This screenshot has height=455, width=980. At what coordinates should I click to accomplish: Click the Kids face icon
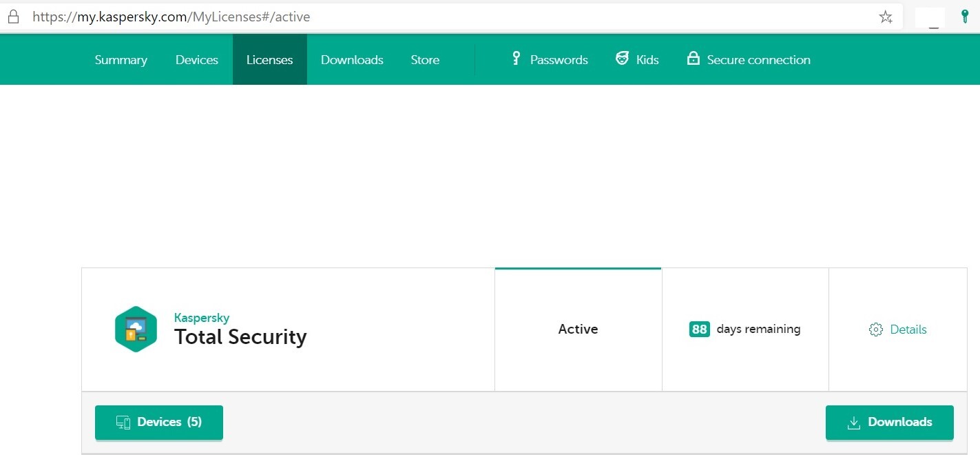coord(622,59)
